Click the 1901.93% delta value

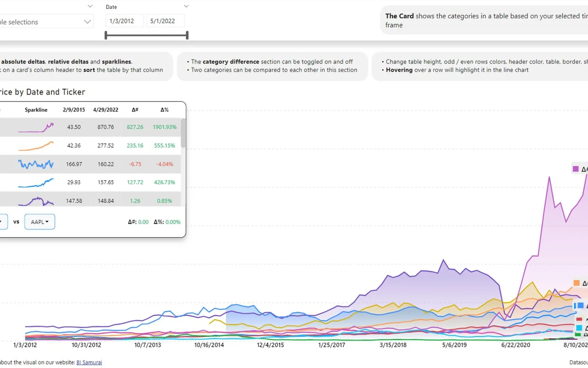tap(165, 127)
